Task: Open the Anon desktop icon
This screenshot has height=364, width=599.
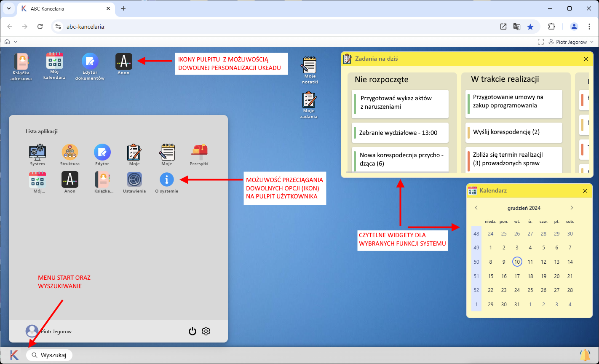Action: point(123,64)
